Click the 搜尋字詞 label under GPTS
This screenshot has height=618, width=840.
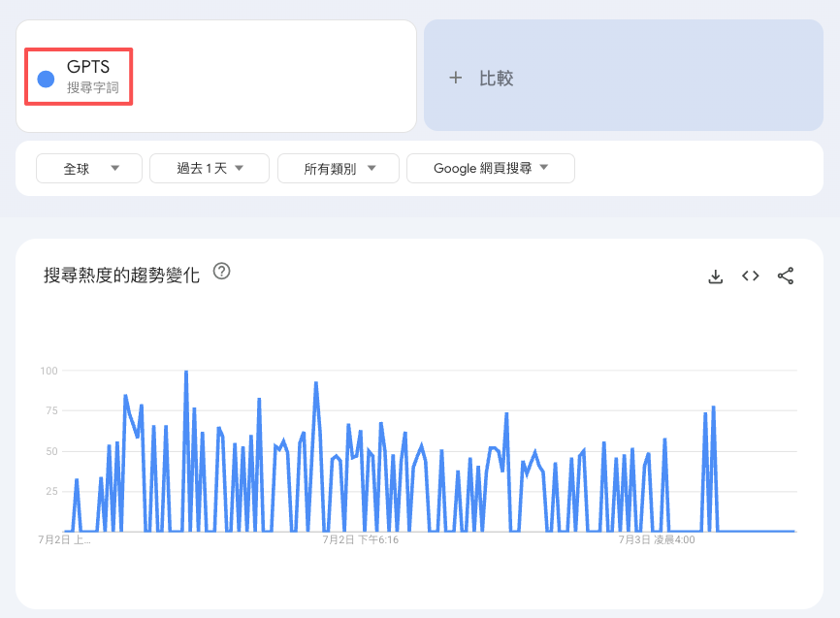pos(93,87)
